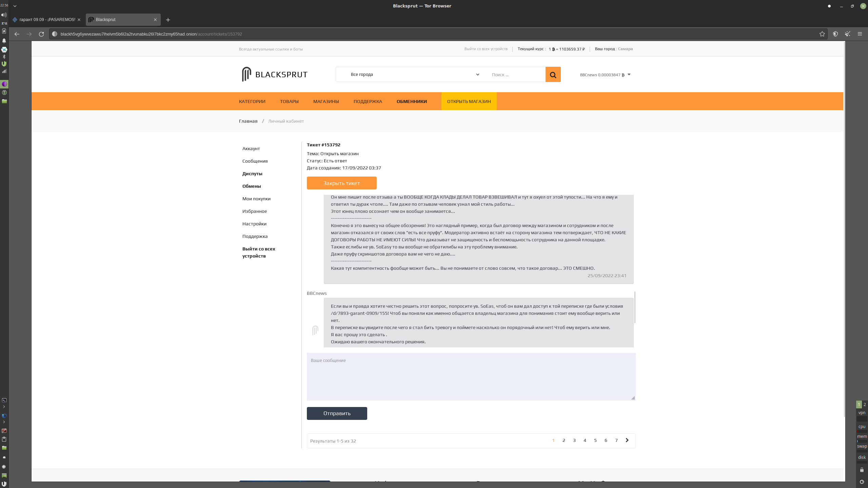Viewport: 868px width, 488px height.
Task: Open the ТОВАРЫ menu item
Action: coord(289,101)
